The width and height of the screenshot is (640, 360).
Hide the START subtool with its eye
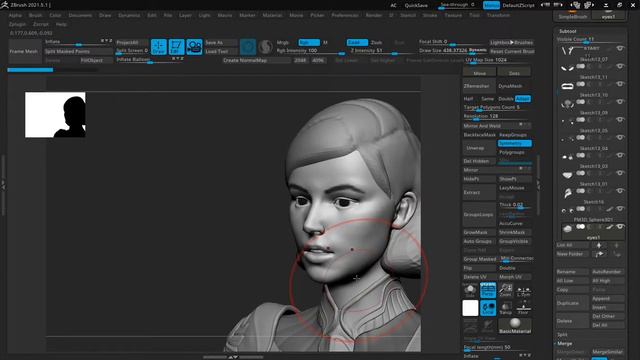point(620,48)
